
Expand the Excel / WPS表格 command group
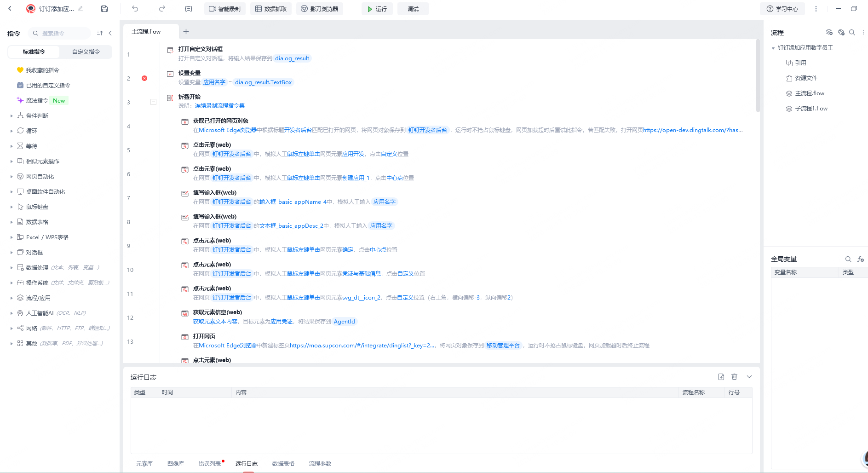tap(11, 237)
